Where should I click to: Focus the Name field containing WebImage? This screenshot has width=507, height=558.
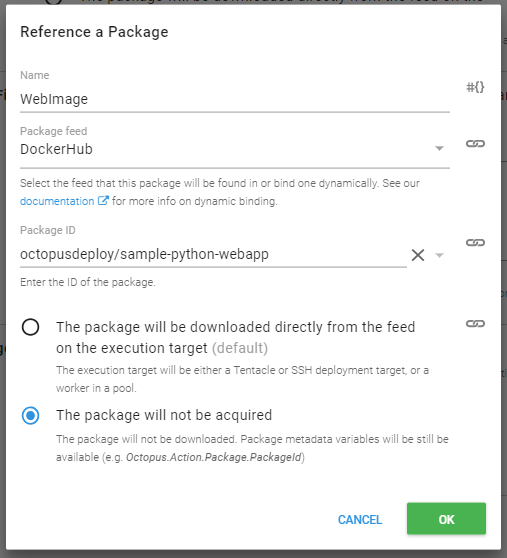[x=235, y=99]
